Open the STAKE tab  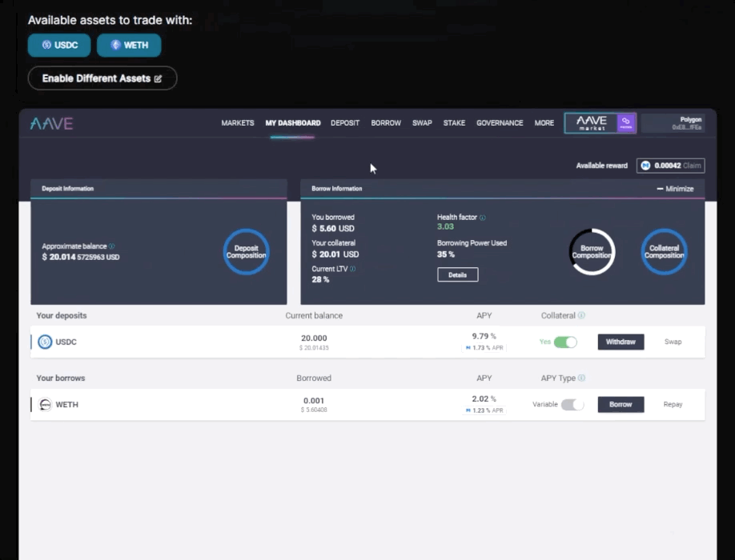(x=454, y=122)
